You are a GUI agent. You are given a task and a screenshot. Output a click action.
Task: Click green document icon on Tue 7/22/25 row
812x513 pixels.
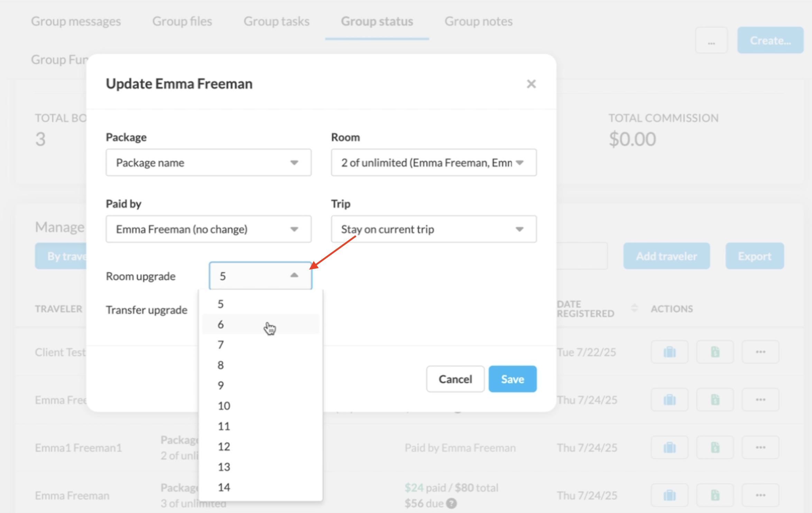pyautogui.click(x=715, y=352)
